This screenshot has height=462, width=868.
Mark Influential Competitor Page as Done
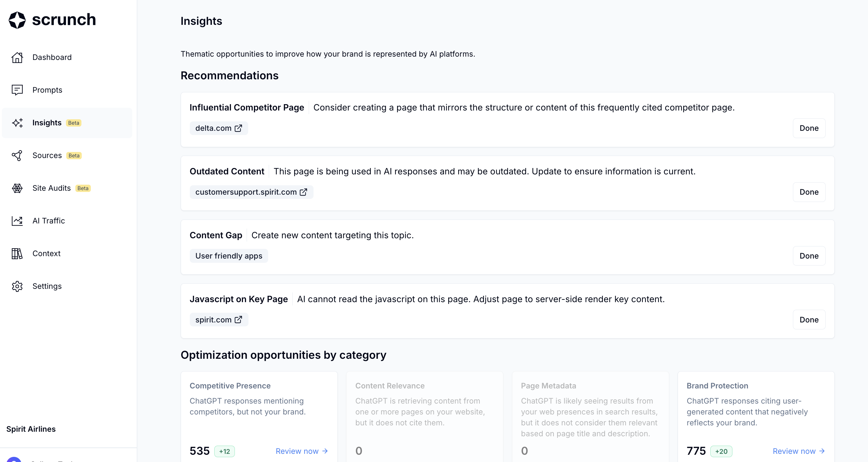click(809, 128)
